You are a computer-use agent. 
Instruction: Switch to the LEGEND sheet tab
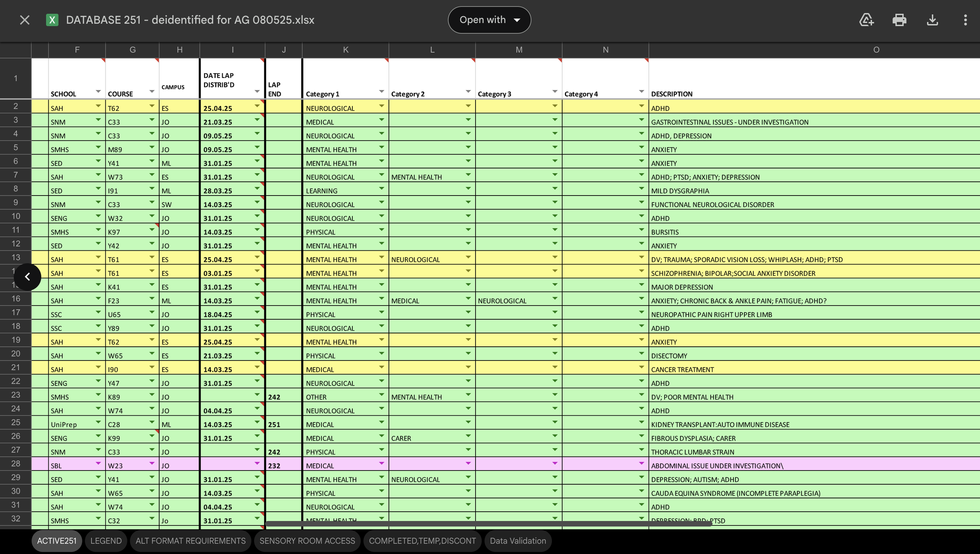click(106, 541)
